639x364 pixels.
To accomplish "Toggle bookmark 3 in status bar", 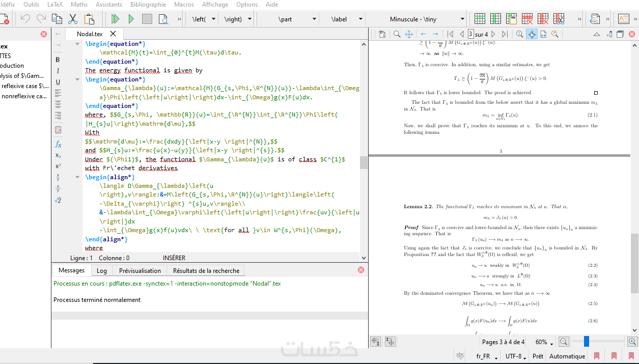I will pyautogui.click(x=631, y=356).
